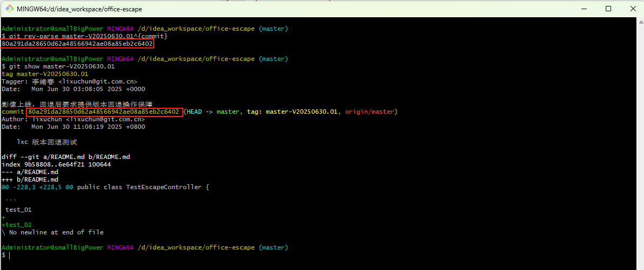The width and height of the screenshot is (644, 270).
Task: Click the tag: master-V20250630.01 ref label
Action: click(x=292, y=112)
